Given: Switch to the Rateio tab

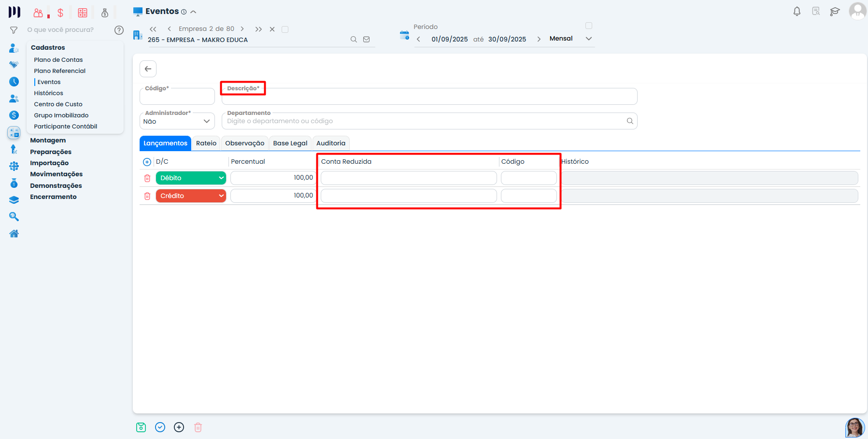Looking at the screenshot, I should pyautogui.click(x=206, y=143).
